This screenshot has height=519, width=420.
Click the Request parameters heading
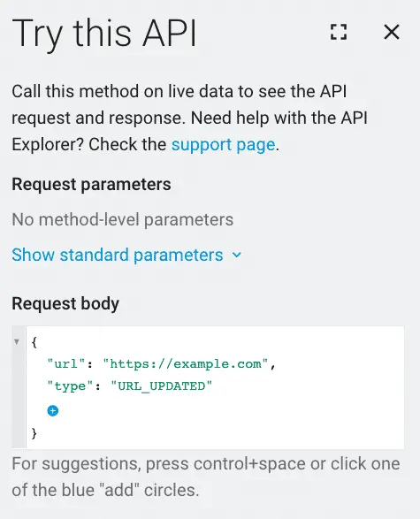point(91,184)
